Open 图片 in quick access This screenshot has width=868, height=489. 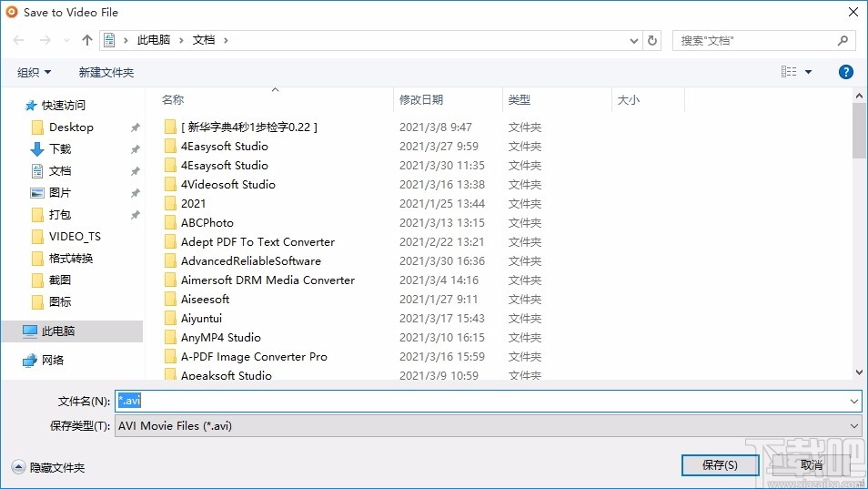[x=60, y=193]
